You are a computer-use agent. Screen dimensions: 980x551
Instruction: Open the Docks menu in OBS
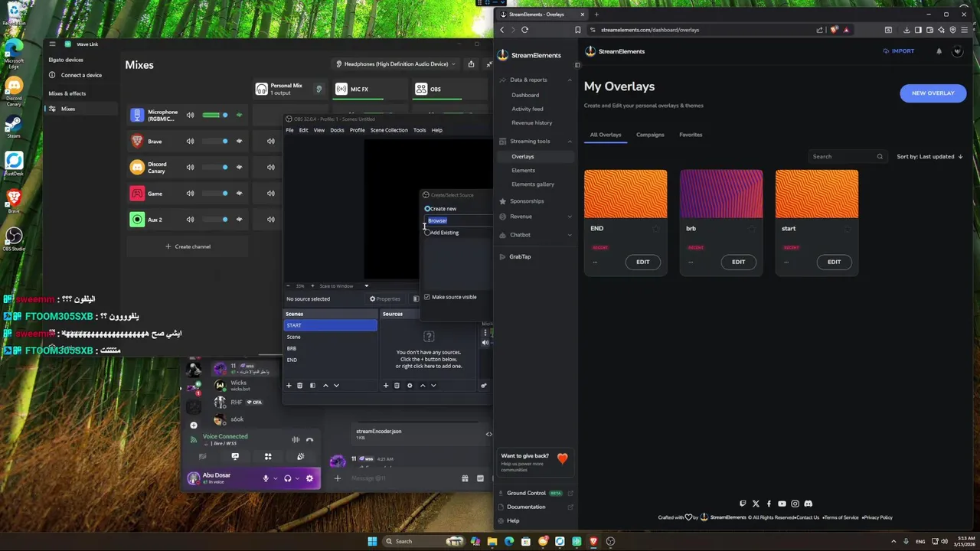click(337, 130)
